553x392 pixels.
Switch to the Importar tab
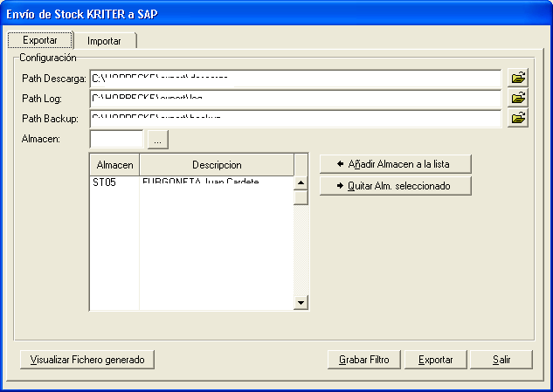point(104,41)
